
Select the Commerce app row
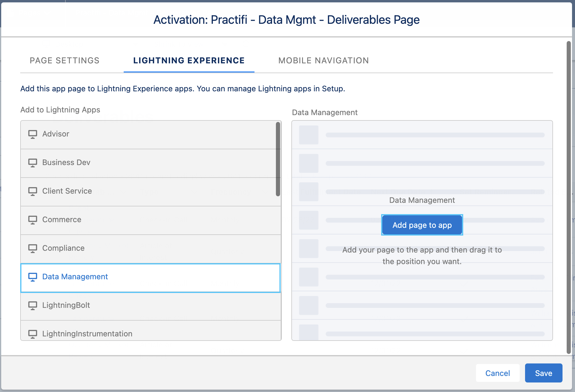(150, 220)
